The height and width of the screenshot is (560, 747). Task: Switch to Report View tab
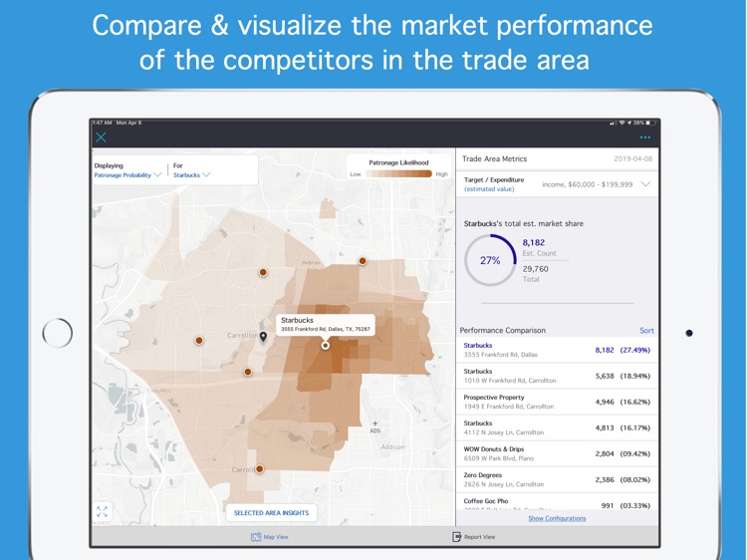click(473, 537)
